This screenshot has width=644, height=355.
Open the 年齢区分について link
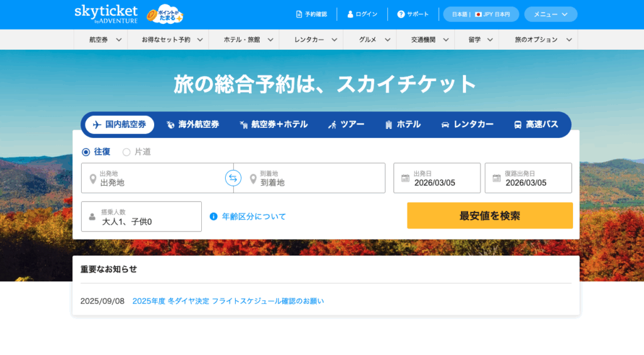point(254,217)
